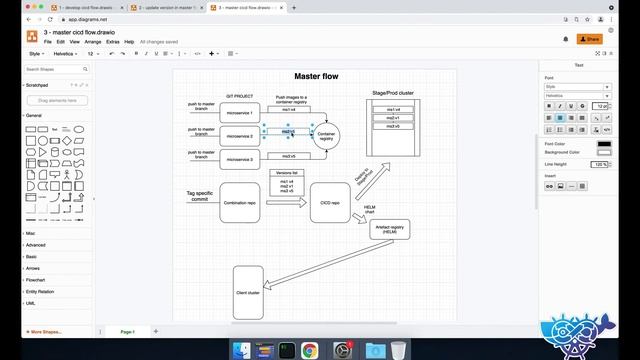Open the Edit menu
Viewport: 640px width, 360px height.
click(x=61, y=42)
